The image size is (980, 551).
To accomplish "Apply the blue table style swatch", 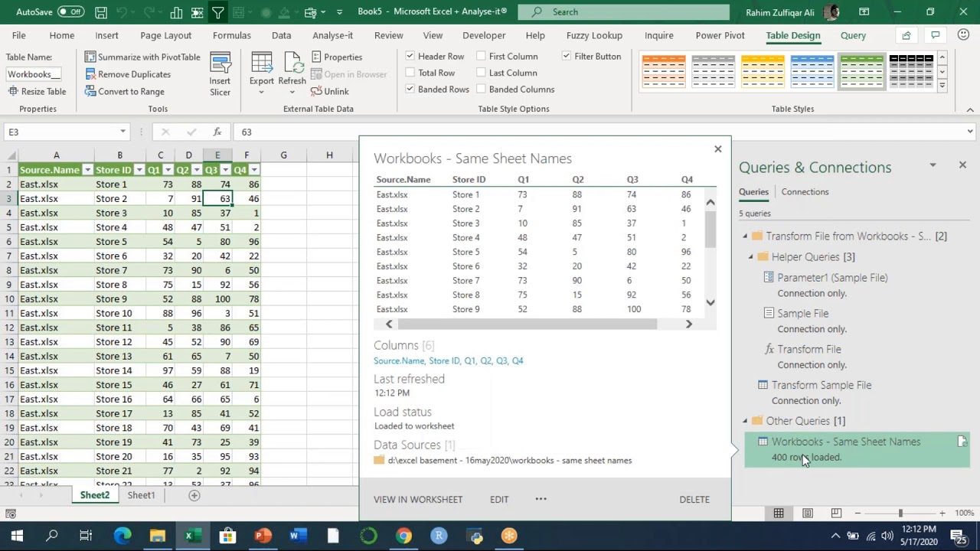I will coord(812,71).
